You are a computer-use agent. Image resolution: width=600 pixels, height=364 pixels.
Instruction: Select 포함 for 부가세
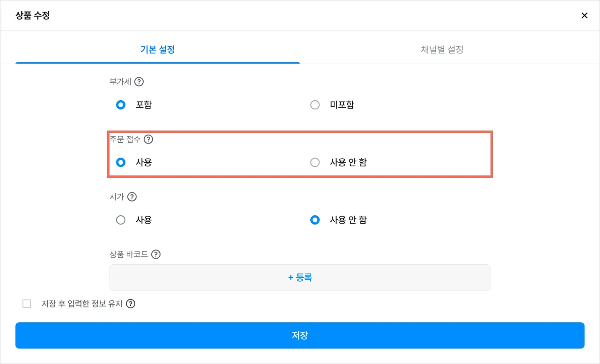tap(121, 105)
